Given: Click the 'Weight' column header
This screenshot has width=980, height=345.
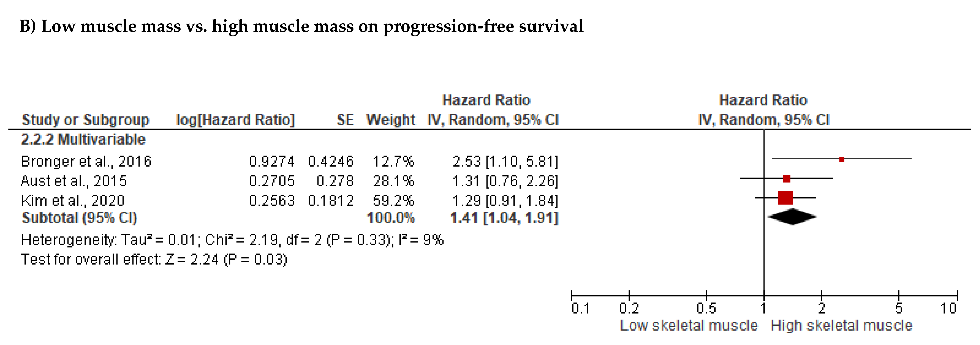Looking at the screenshot, I should [390, 120].
